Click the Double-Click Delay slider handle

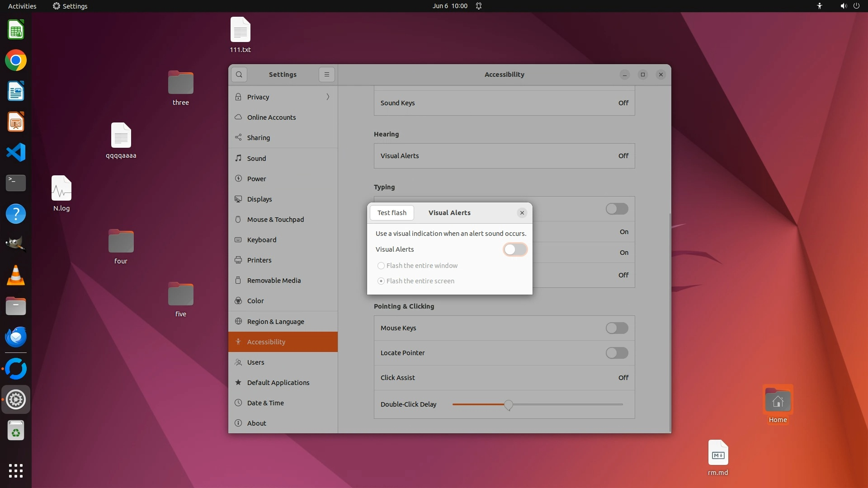pos(509,404)
